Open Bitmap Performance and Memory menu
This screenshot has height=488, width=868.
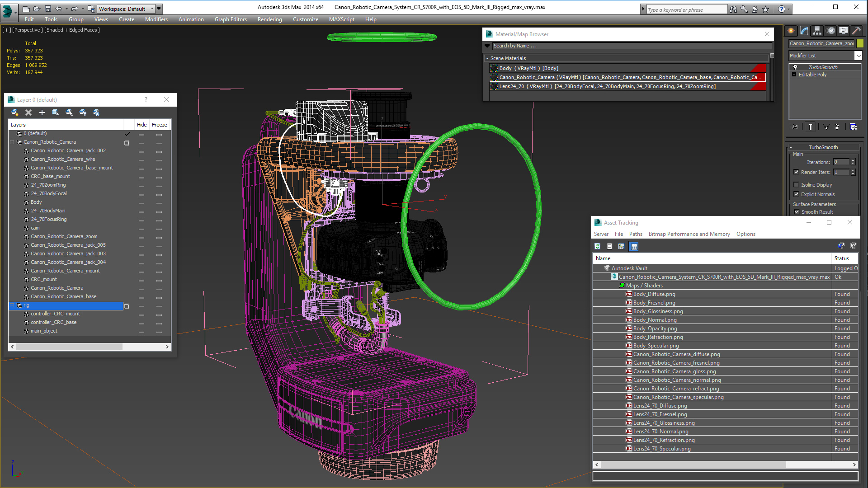pos(689,234)
